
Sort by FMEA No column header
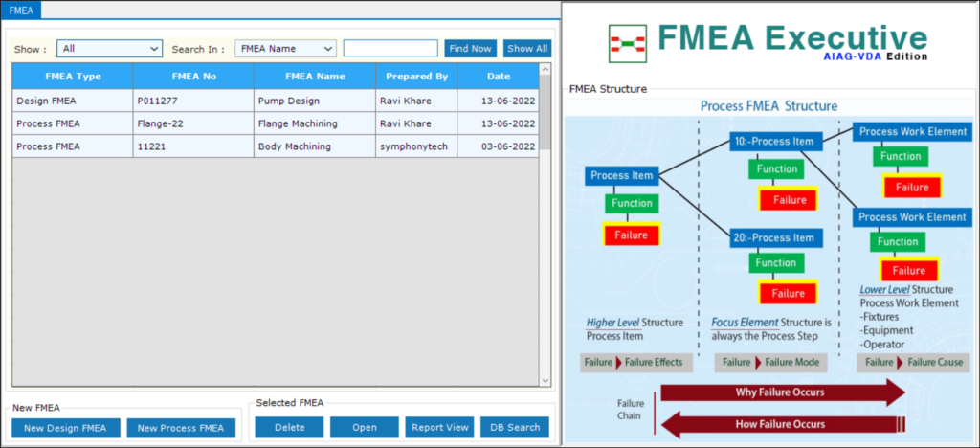pos(193,77)
